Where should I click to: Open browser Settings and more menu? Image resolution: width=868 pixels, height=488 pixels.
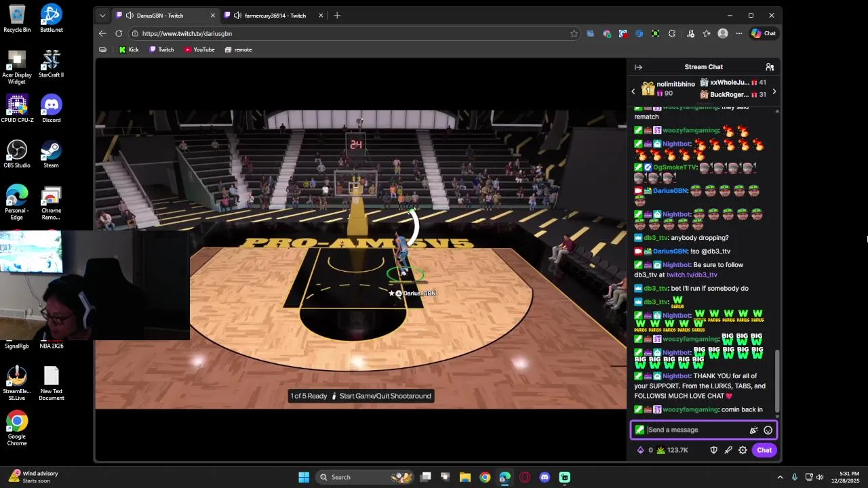point(738,33)
